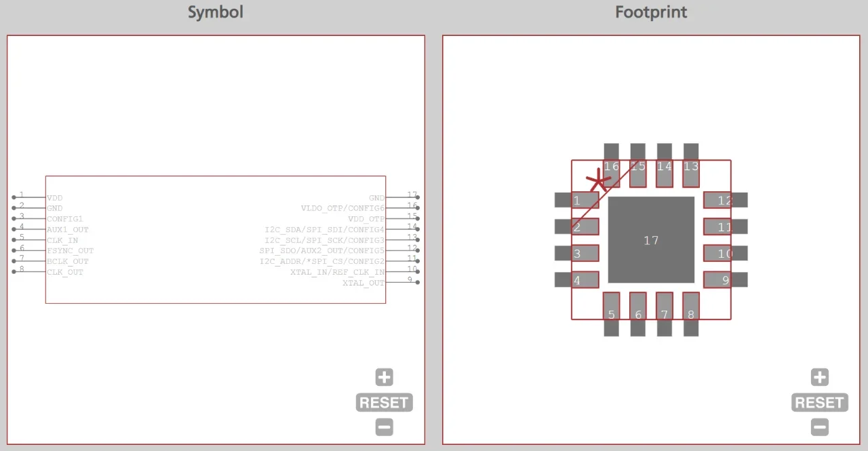Click the red pin-1 asterisk marker
The height and width of the screenshot is (451, 868).
click(597, 180)
